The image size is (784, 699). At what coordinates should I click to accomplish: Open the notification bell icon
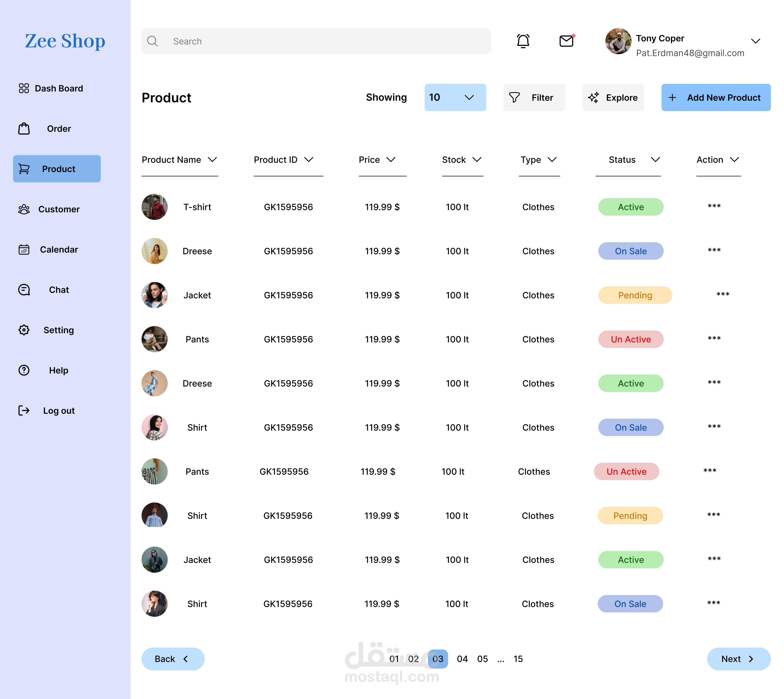coord(523,41)
